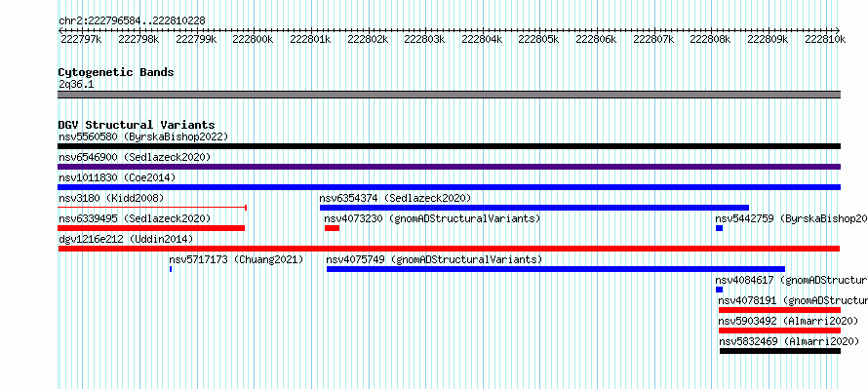This screenshot has height=389, width=868.
Task: Select the red dgv1216e212 variant bar
Action: tap(449, 249)
